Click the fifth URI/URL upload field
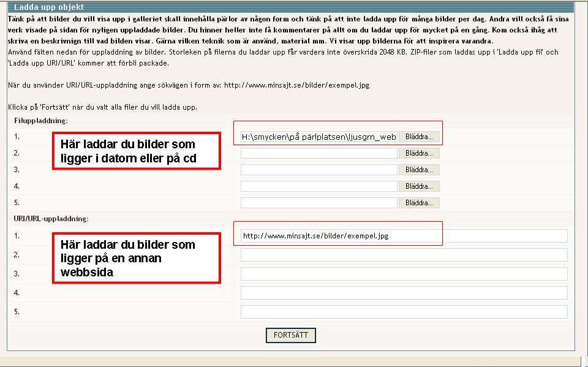This screenshot has width=588, height=367. click(x=404, y=312)
